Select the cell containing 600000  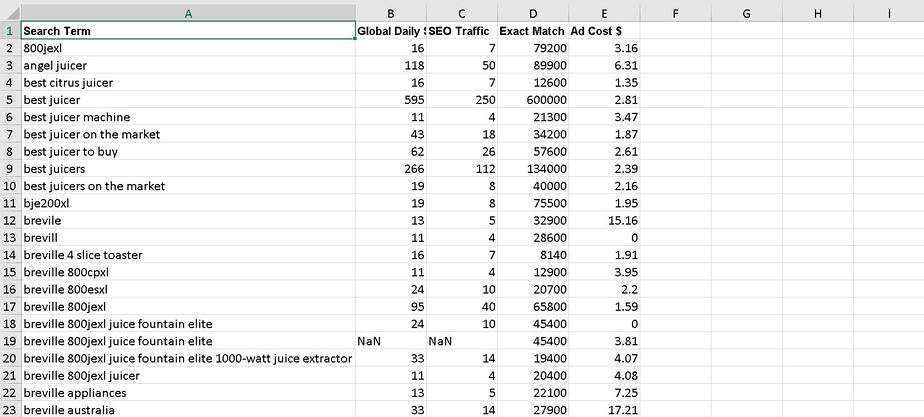click(533, 100)
